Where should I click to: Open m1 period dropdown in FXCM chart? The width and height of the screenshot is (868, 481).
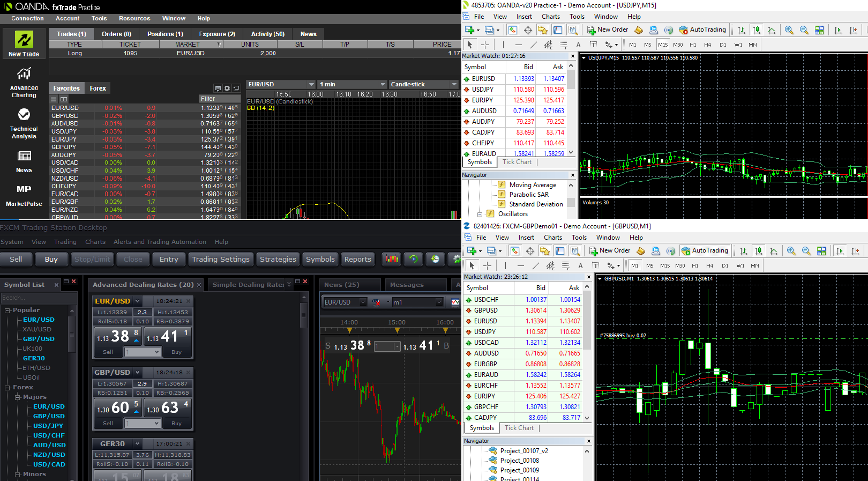439,302
